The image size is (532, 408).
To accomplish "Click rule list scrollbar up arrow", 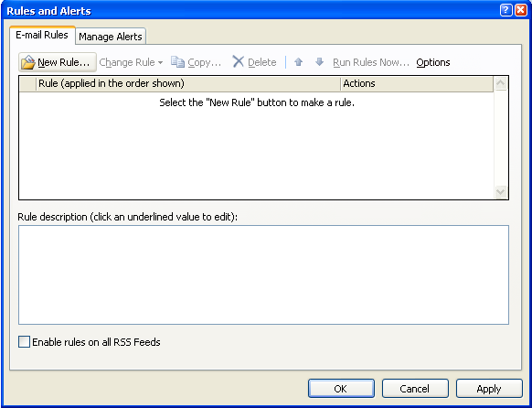I will (501, 83).
